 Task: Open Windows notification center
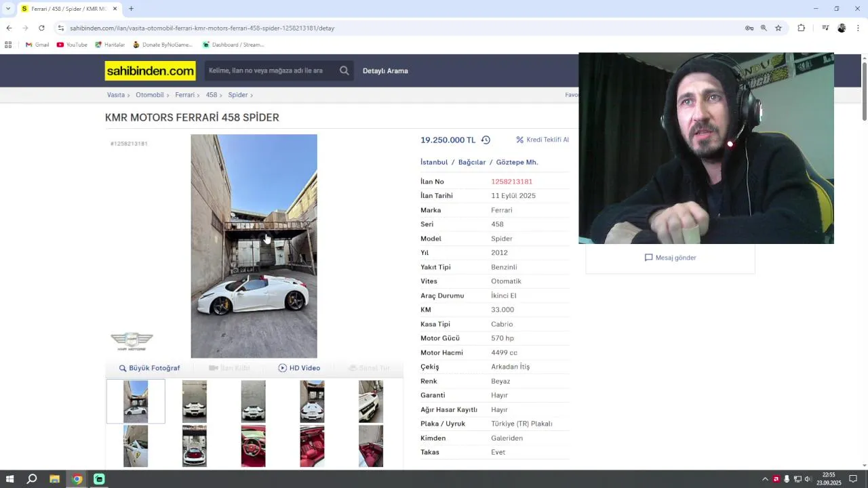click(853, 479)
